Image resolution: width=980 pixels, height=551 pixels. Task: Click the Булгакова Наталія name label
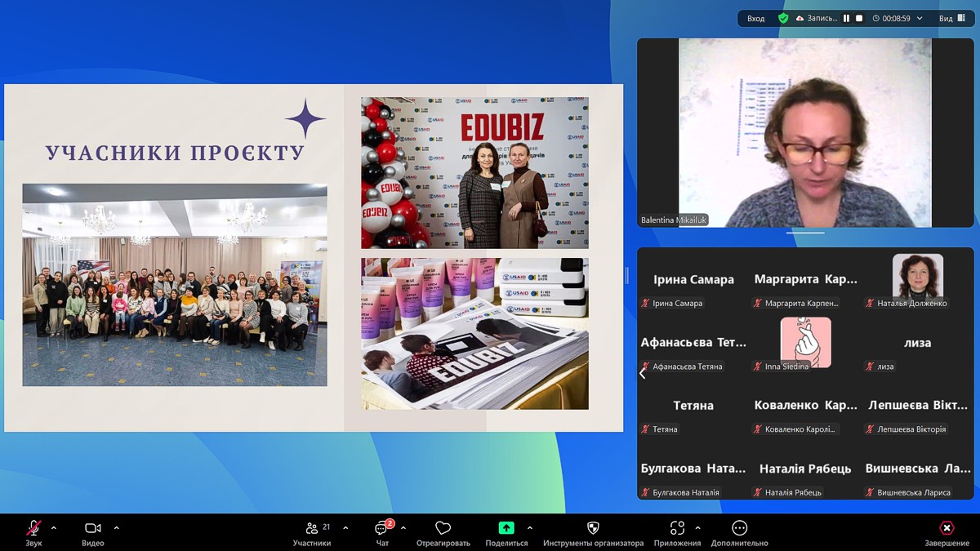tap(686, 493)
